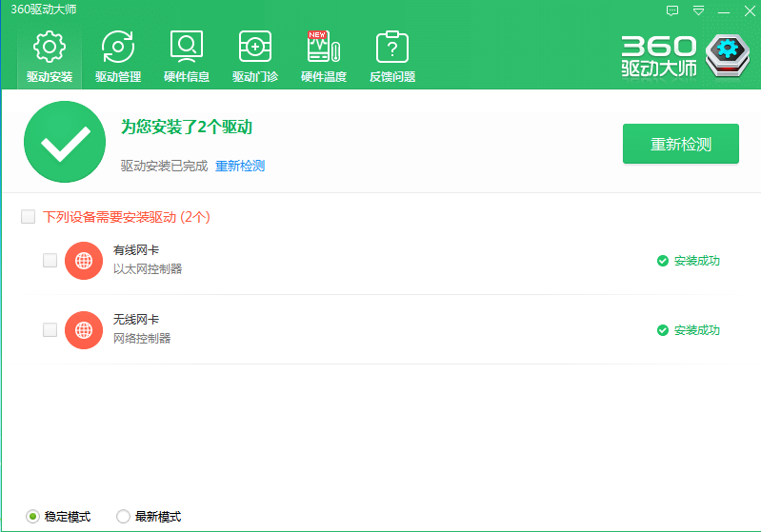The image size is (761, 532).
Task: Click the large green checkmark status circle
Action: 65,142
